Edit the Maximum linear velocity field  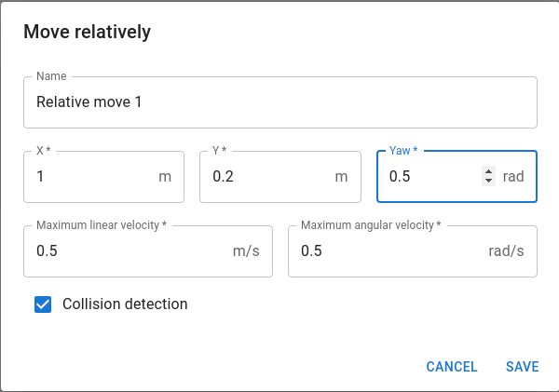[x=148, y=251]
